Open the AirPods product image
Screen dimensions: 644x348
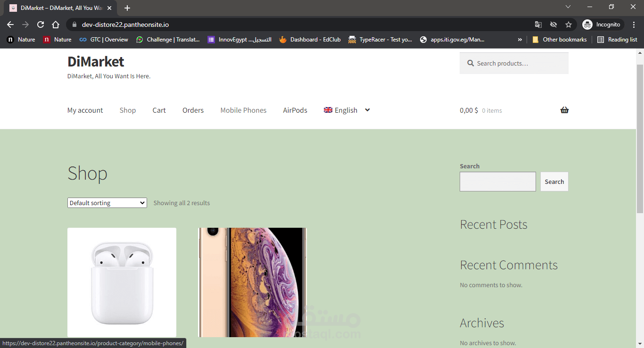click(122, 282)
